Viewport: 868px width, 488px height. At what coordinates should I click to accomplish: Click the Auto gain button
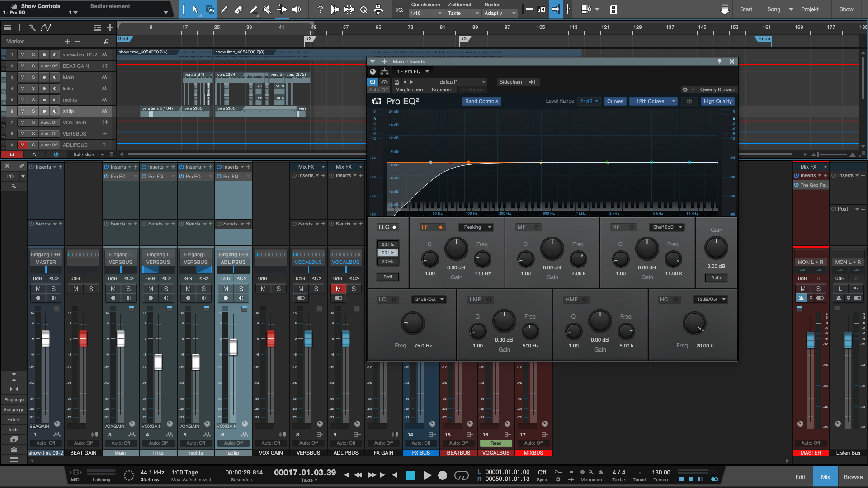tap(716, 278)
